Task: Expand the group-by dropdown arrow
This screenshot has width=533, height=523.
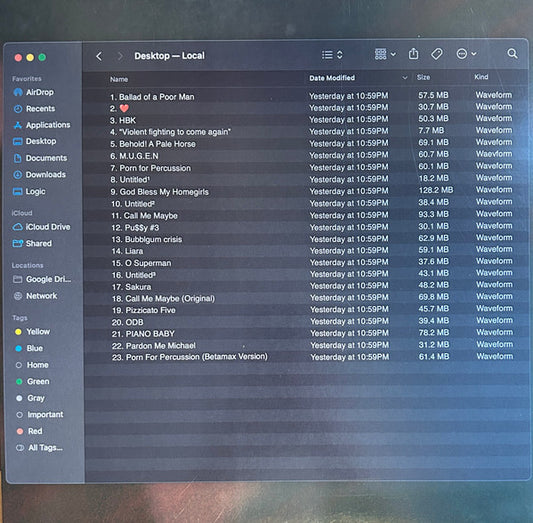Action: [393, 54]
